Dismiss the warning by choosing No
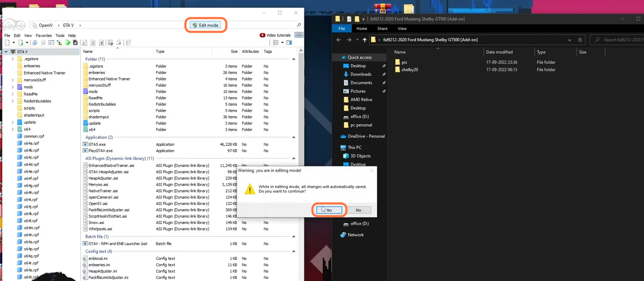 point(358,210)
